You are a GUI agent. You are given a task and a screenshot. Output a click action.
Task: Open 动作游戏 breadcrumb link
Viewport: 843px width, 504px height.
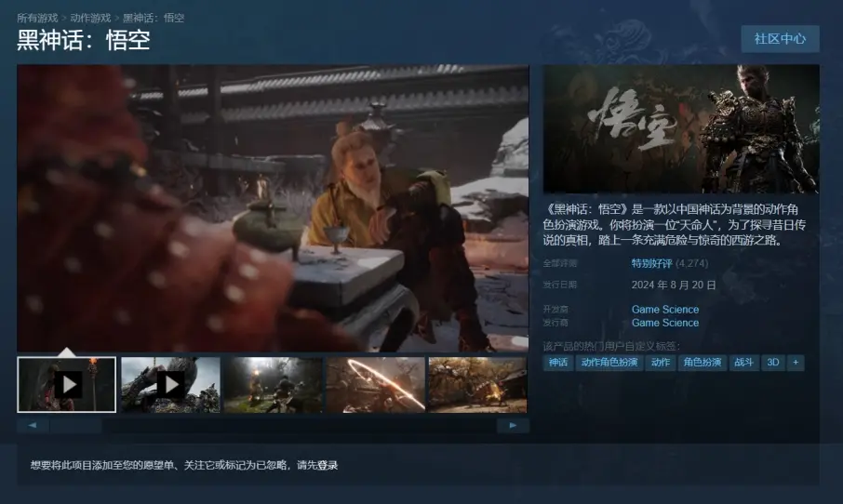click(90, 18)
